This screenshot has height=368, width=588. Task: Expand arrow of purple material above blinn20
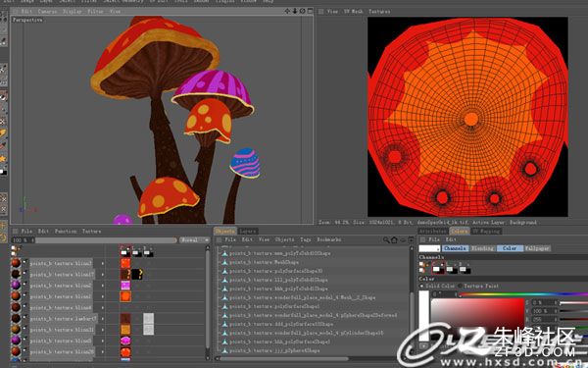click(102, 341)
